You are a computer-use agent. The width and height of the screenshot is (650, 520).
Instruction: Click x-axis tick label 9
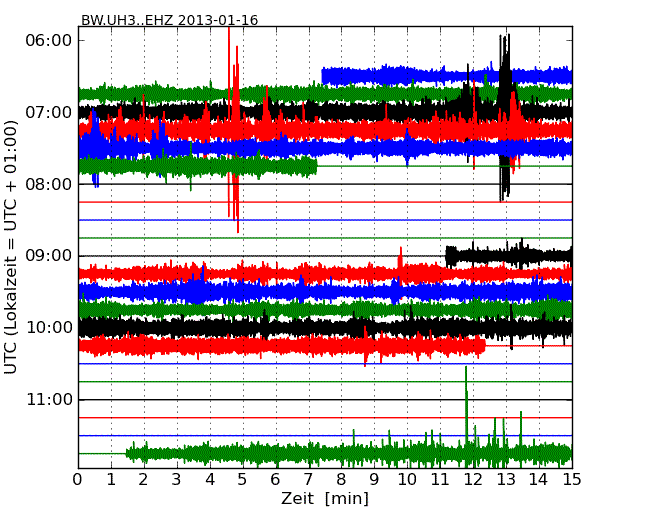point(374,480)
